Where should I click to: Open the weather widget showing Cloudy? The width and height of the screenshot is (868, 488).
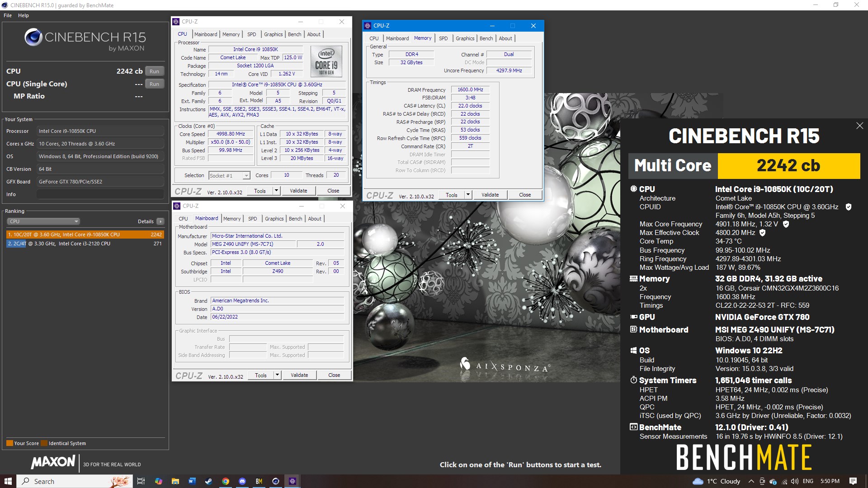(716, 481)
